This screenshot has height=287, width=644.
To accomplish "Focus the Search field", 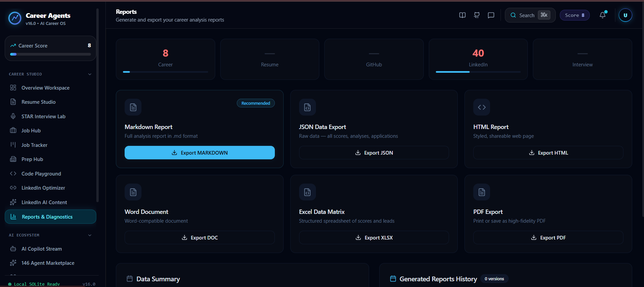I will click(530, 15).
